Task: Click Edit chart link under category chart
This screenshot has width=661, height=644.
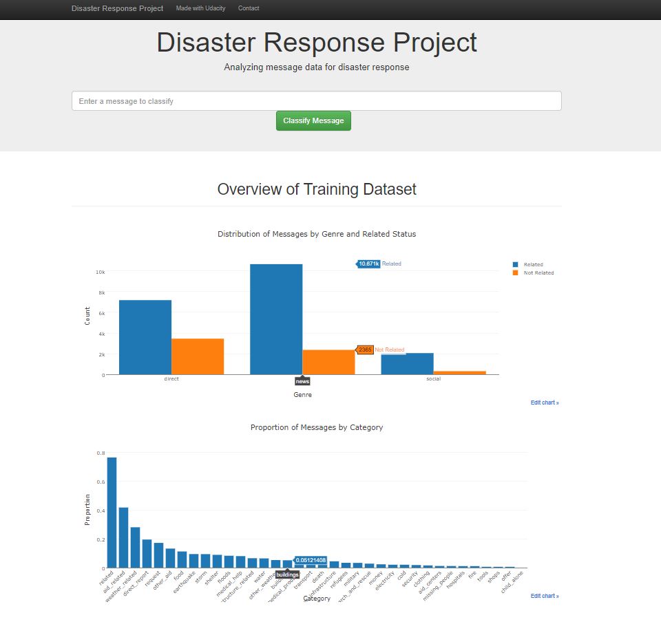Action: pos(545,596)
